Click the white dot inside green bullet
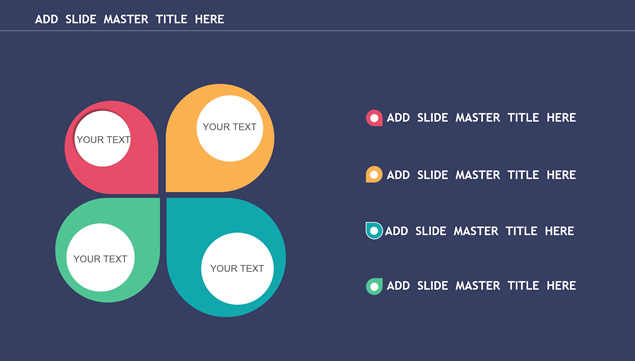Image resolution: width=635 pixels, height=361 pixels. click(x=375, y=287)
